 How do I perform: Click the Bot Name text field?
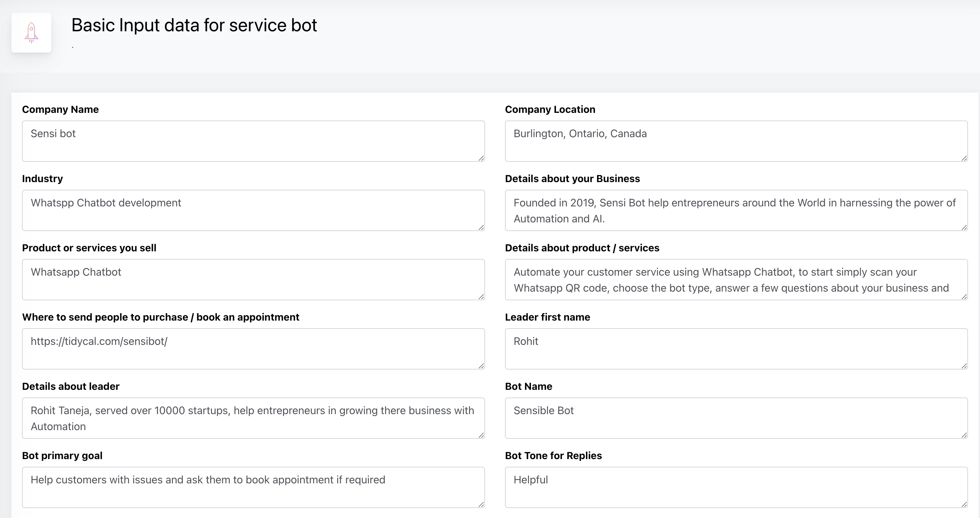pos(736,418)
